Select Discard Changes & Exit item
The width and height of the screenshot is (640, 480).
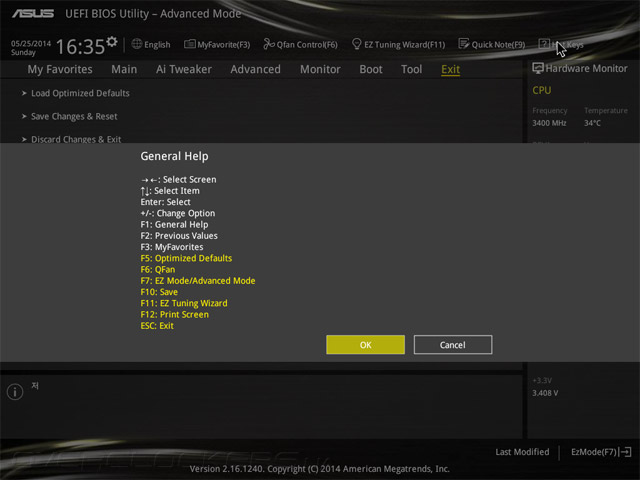[76, 139]
